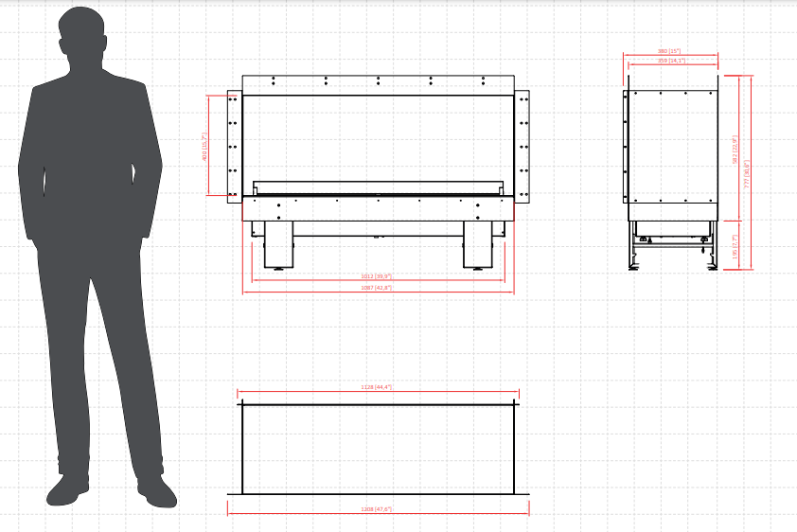
Task: Select the front view fireplace drawing
Action: click(x=379, y=171)
